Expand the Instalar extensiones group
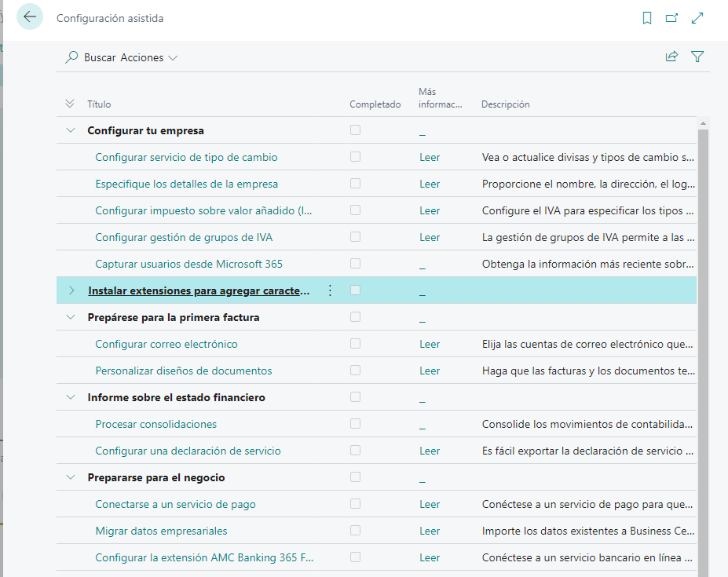The height and width of the screenshot is (577, 728). click(x=71, y=290)
